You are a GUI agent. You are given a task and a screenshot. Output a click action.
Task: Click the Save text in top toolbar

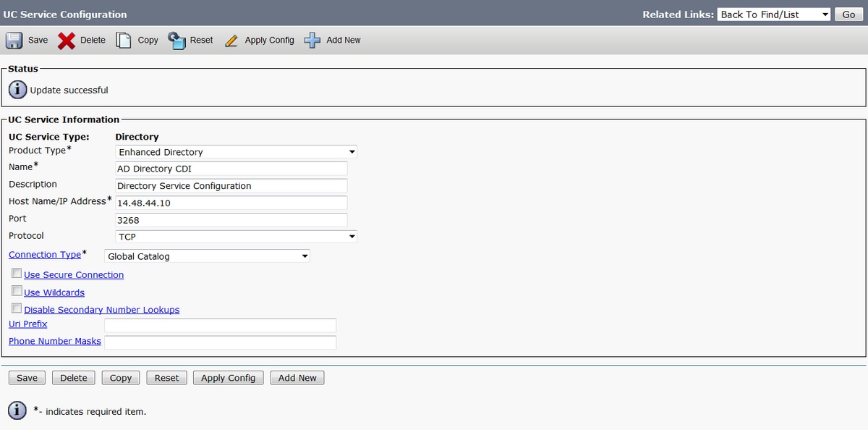coord(38,40)
